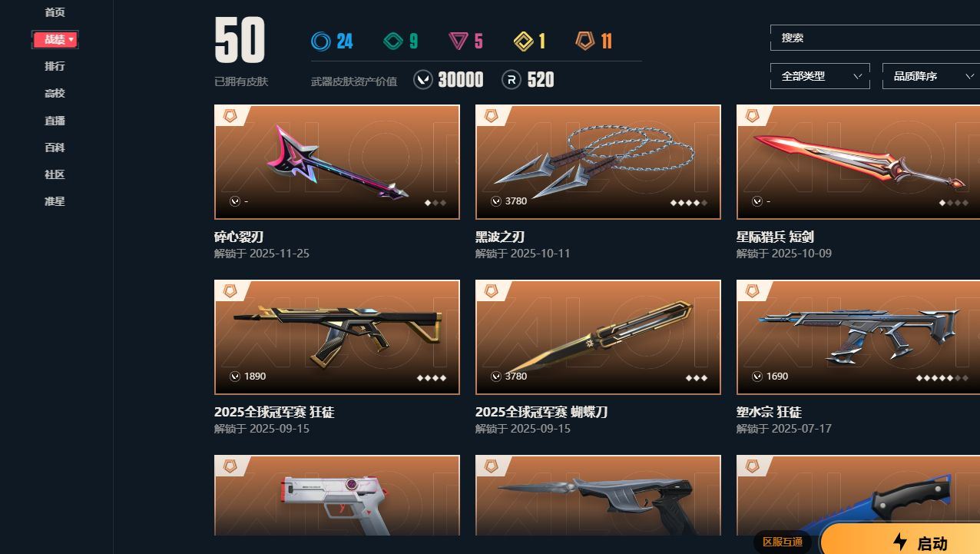Click the yellow diamond Ultra tier icon
Image resolution: width=980 pixels, height=554 pixels.
[524, 41]
